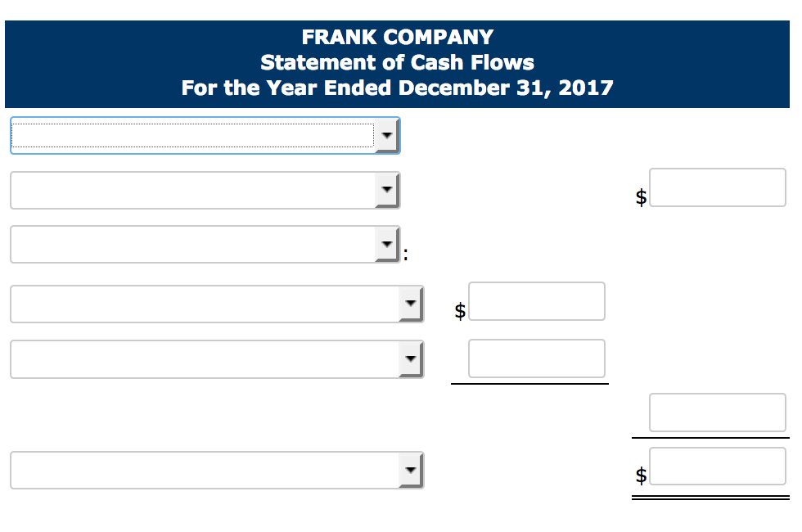The width and height of the screenshot is (802, 532).
Task: Click the arrow on the second dropdown
Action: pos(385,190)
